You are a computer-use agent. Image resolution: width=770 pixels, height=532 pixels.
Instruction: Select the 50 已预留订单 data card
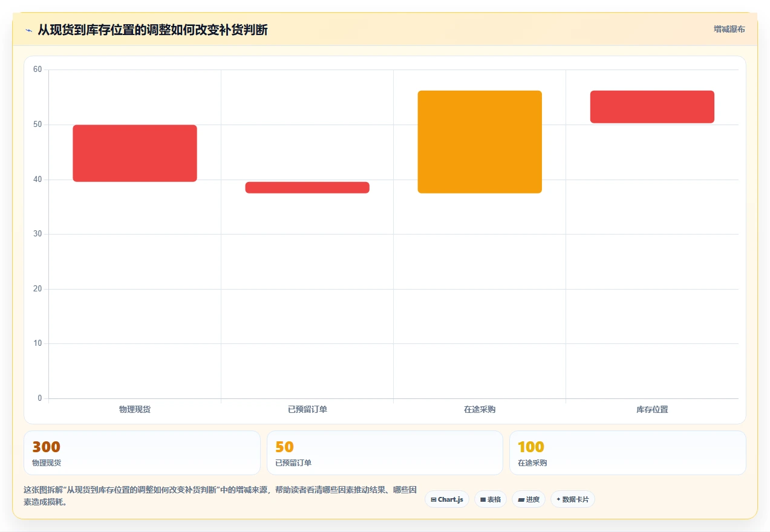[385, 453]
